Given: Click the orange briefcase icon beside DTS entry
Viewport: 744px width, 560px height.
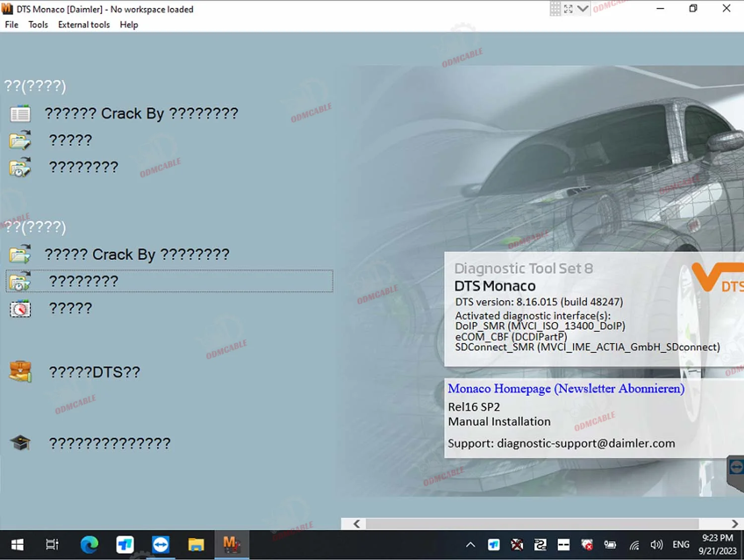Looking at the screenshot, I should (x=20, y=372).
